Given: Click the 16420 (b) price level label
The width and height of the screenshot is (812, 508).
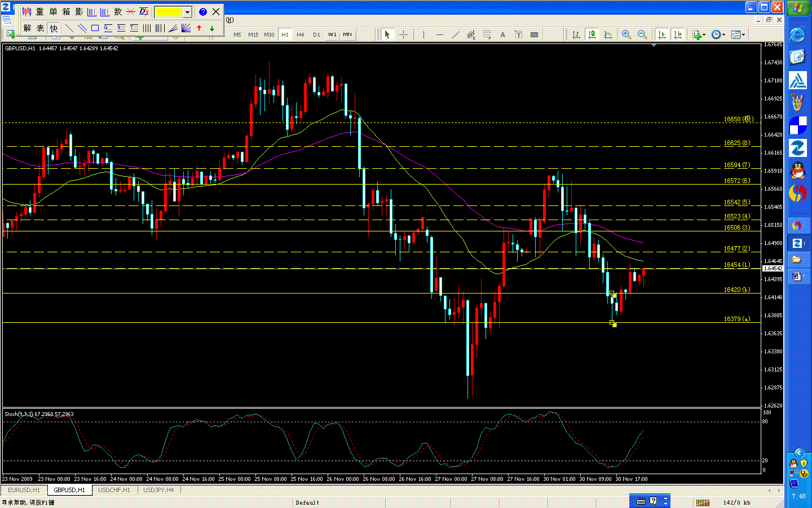Looking at the screenshot, I should tap(737, 290).
